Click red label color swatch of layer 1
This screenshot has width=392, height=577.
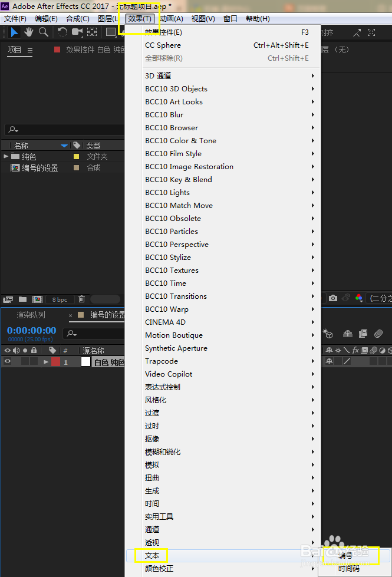[55, 362]
